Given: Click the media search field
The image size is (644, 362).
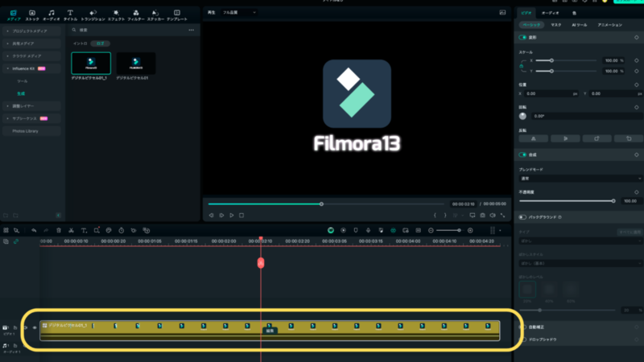Looking at the screenshot, I should pyautogui.click(x=127, y=30).
